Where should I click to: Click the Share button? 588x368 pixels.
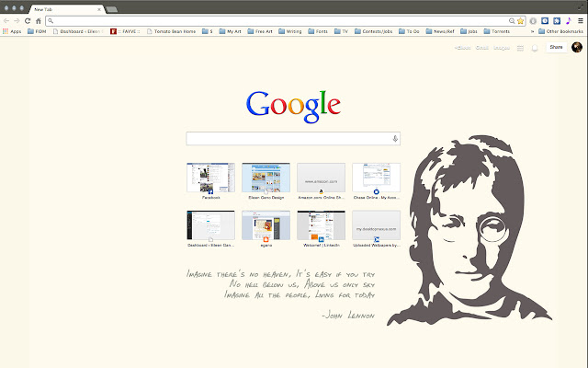pyautogui.click(x=556, y=47)
